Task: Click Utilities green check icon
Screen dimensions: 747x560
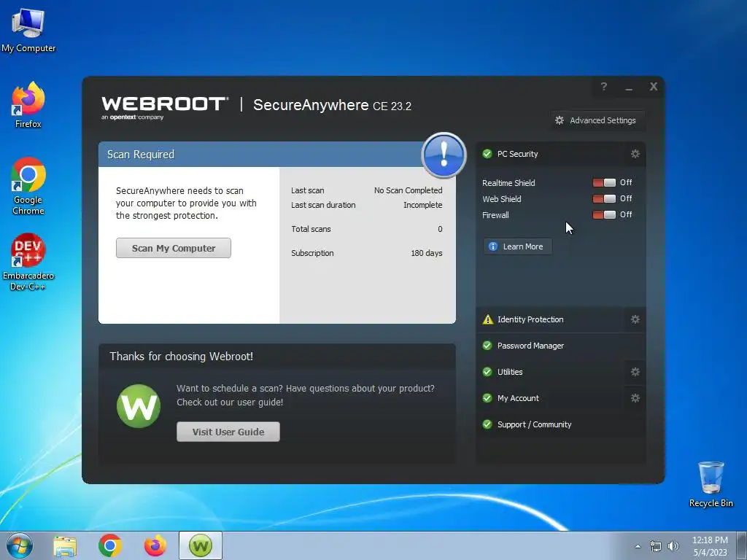Action: (x=487, y=372)
